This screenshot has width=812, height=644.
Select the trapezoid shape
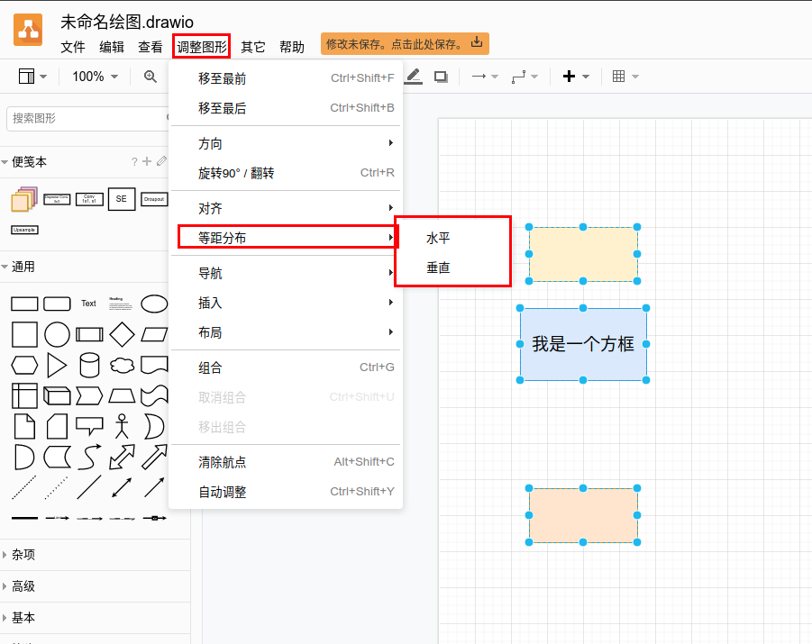pos(123,396)
